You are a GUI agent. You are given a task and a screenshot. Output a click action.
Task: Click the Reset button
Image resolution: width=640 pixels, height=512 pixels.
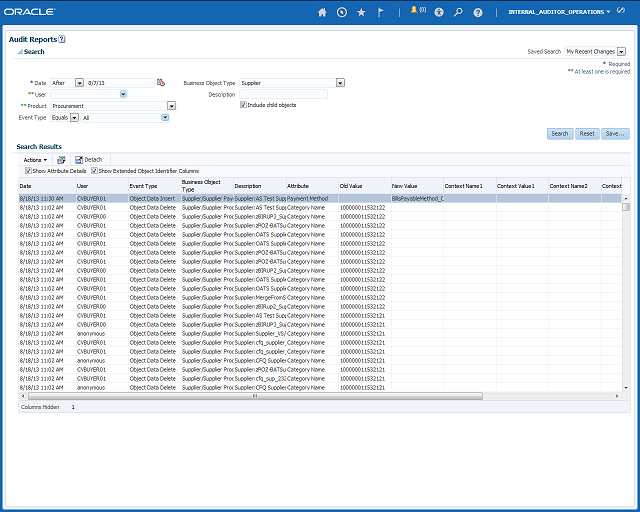click(587, 134)
